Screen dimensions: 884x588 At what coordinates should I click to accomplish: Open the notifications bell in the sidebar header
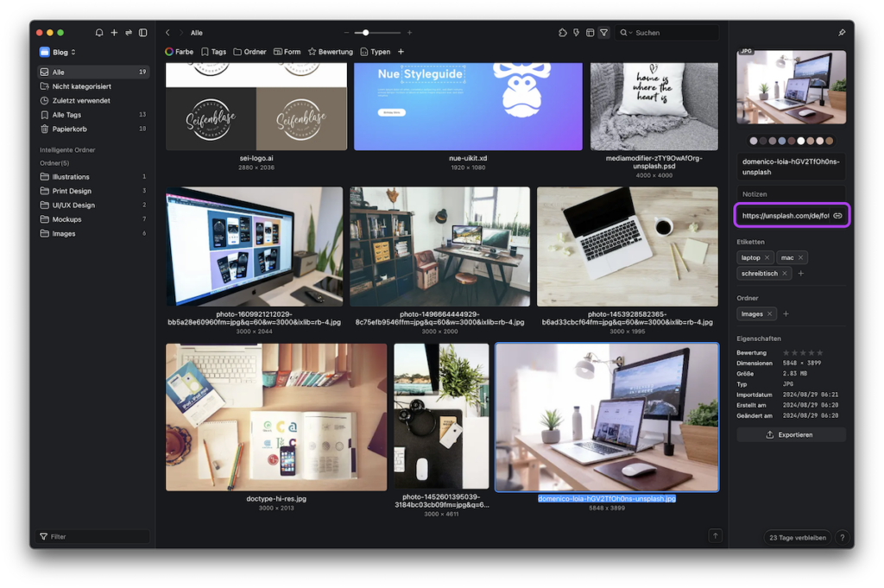click(99, 33)
